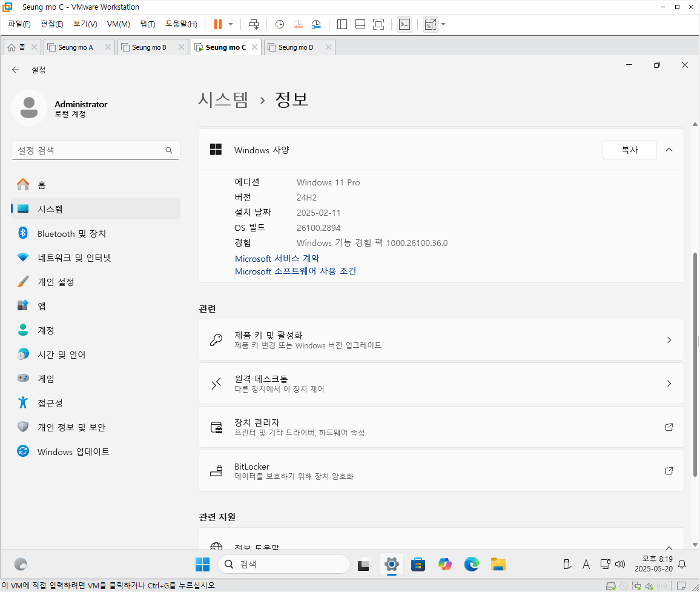Open 게임 settings category
Image resolution: width=700 pixels, height=592 pixels.
pyautogui.click(x=96, y=379)
